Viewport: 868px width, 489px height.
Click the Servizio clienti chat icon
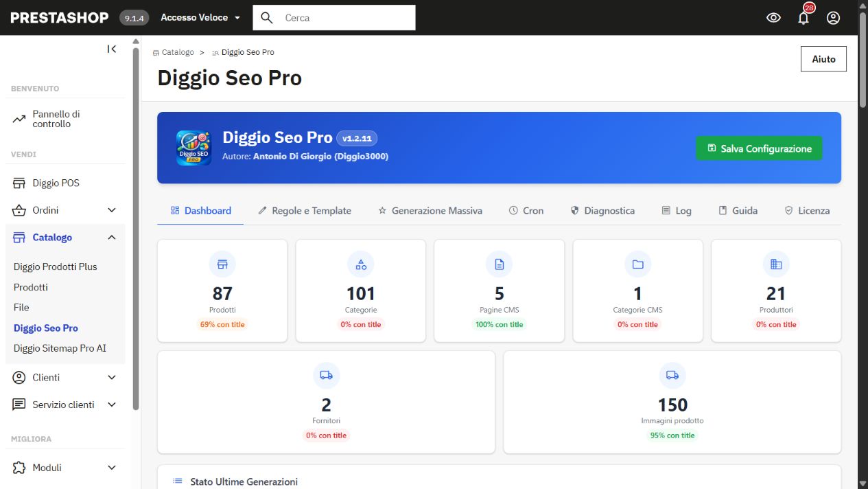pos(19,405)
